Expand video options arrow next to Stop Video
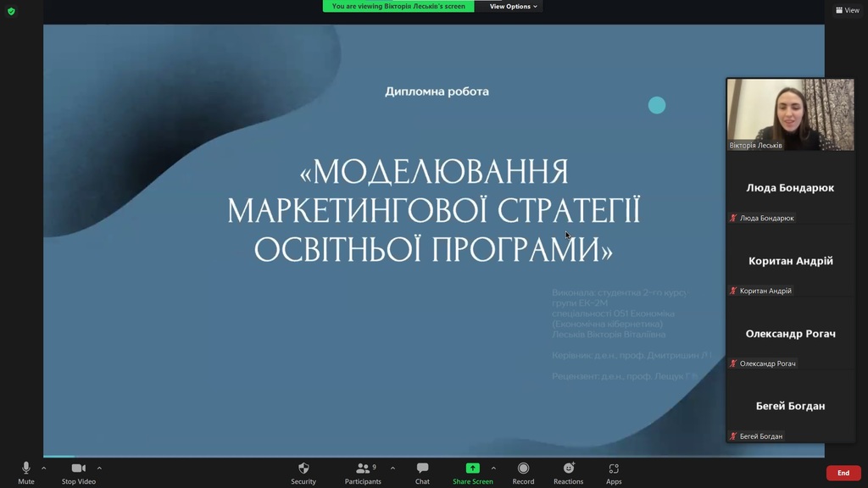 pyautogui.click(x=99, y=468)
